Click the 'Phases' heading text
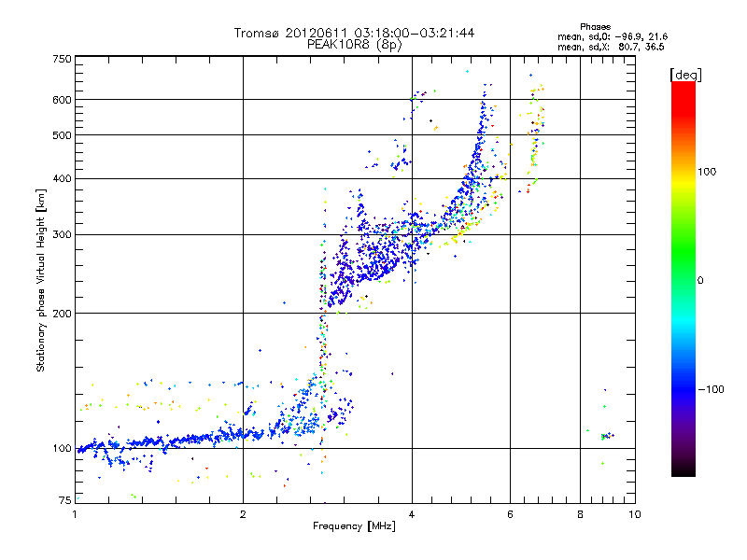747x560 pixels. tap(595, 27)
